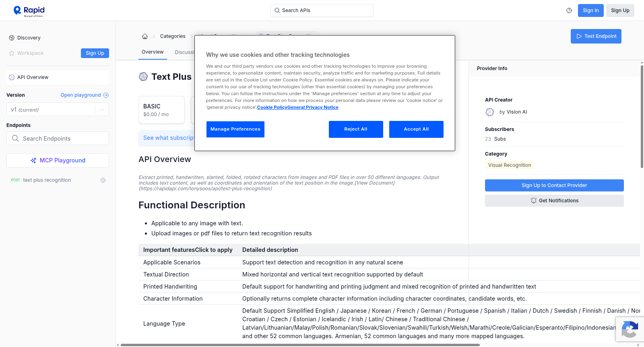Open MCP Playground
644x347 pixels.
pos(58,160)
